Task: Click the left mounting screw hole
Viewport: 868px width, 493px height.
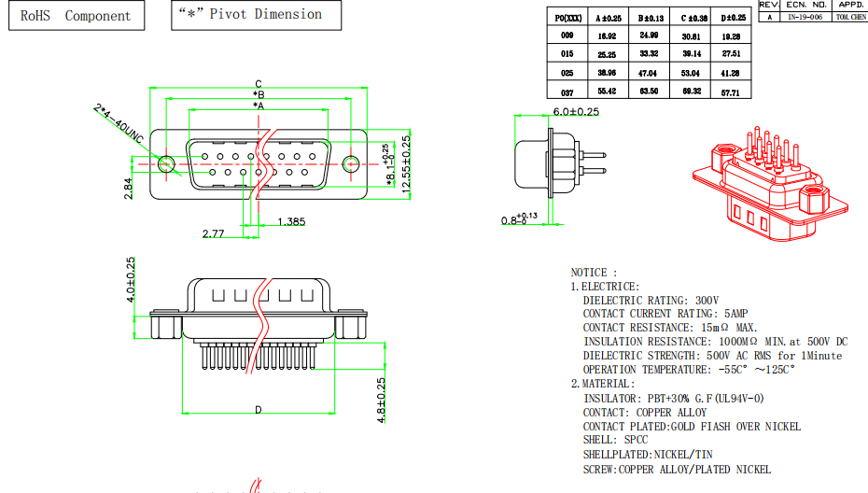Action: tap(165, 164)
